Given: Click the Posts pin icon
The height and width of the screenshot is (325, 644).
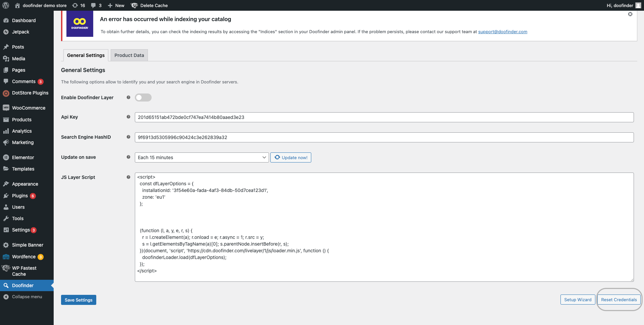Looking at the screenshot, I should click(x=6, y=47).
